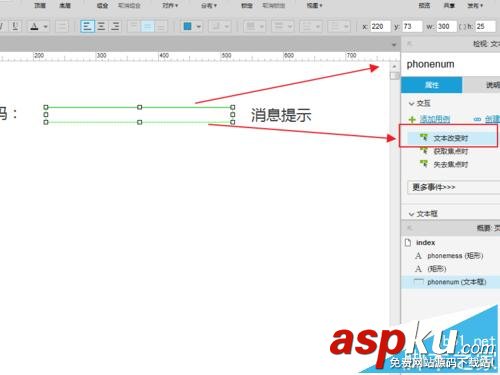Open the 预览 preview button
This screenshot has width=500, height=375.
[424, 5]
